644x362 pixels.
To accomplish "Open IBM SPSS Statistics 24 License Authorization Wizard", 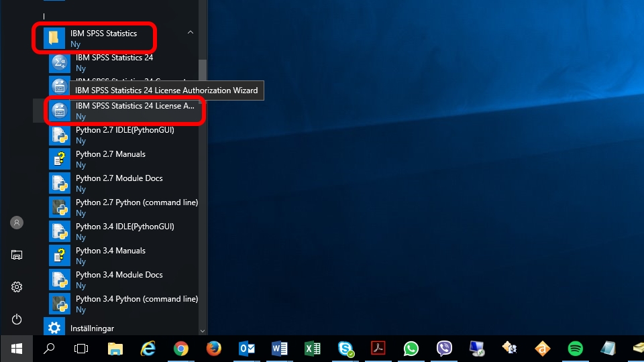I will click(124, 111).
